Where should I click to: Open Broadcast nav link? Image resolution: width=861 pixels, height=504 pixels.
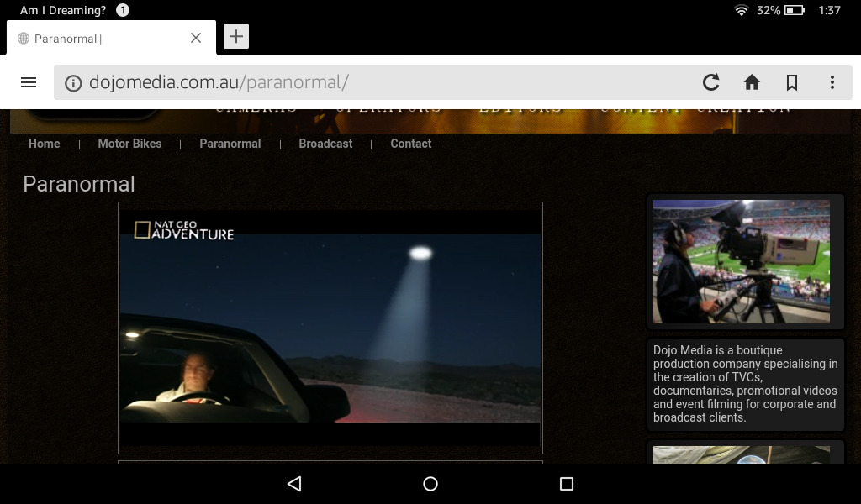[325, 144]
